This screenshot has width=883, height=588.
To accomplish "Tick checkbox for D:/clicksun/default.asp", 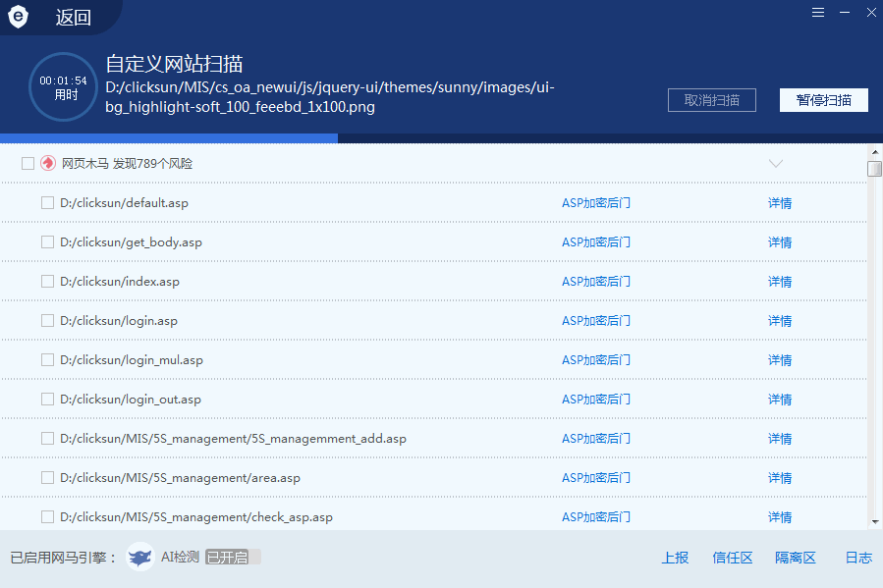I will (47, 203).
